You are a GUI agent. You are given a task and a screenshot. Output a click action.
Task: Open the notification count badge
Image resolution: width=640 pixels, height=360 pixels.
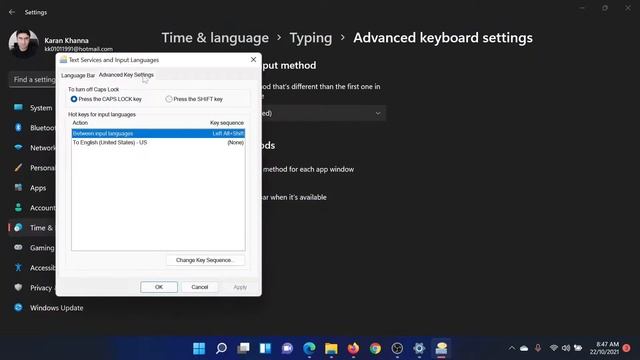coord(627,348)
